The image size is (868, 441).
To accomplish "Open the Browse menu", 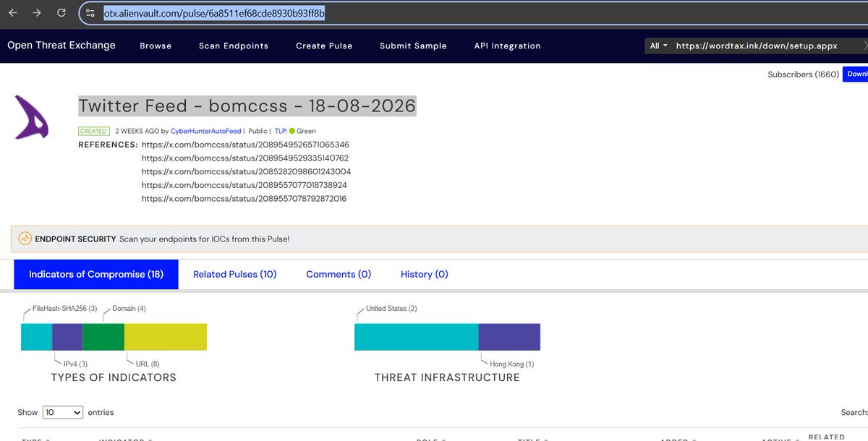I will [156, 46].
